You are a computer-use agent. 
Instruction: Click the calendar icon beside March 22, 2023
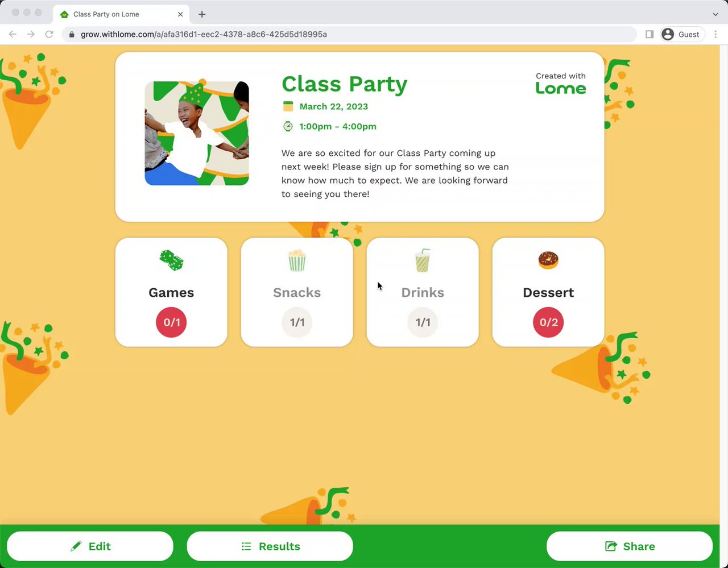point(288,106)
